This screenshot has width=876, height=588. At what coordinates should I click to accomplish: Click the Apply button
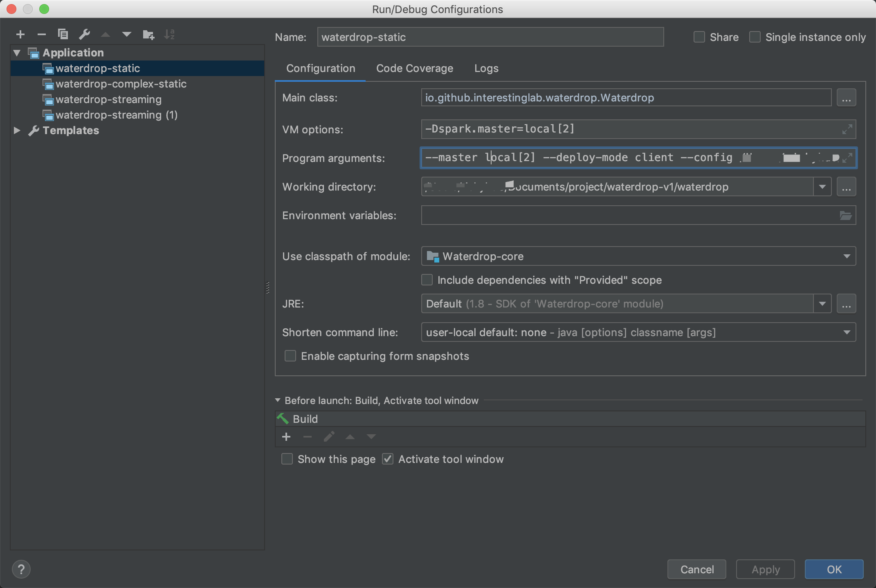[766, 569]
